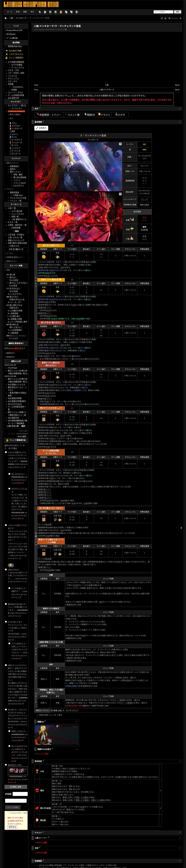Open the 添付 menu item
The width and height of the screenshot is (186, 868).
click(32, 12)
